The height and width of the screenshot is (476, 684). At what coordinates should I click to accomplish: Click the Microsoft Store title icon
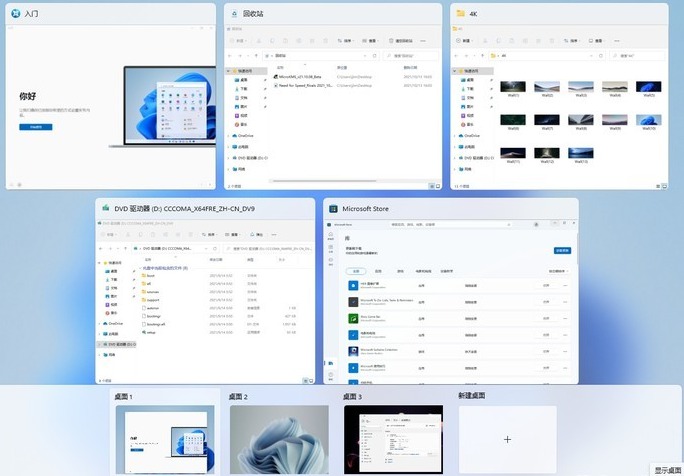[x=333, y=209]
